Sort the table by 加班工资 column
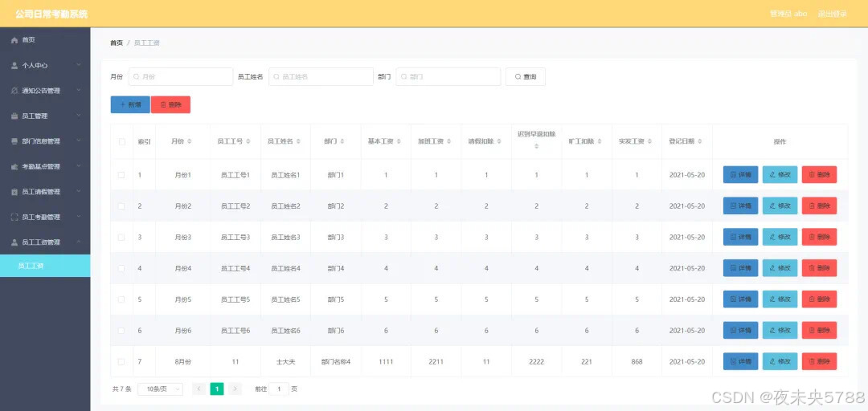 pyautogui.click(x=449, y=141)
